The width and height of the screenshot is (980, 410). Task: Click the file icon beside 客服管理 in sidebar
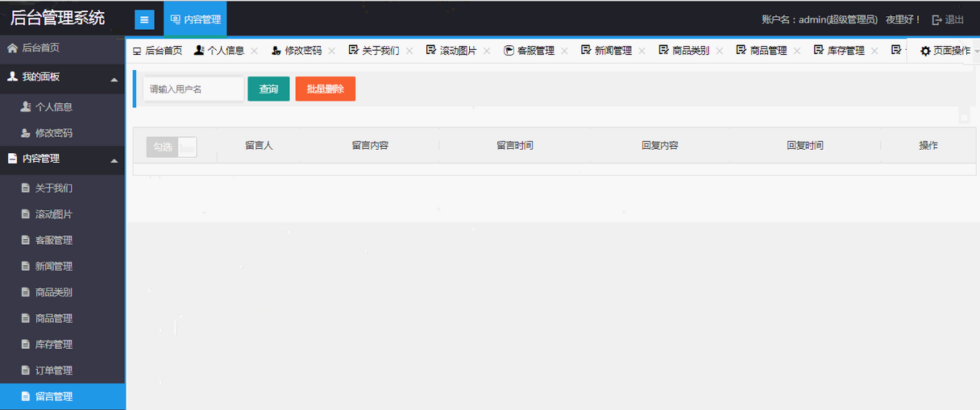tap(25, 240)
